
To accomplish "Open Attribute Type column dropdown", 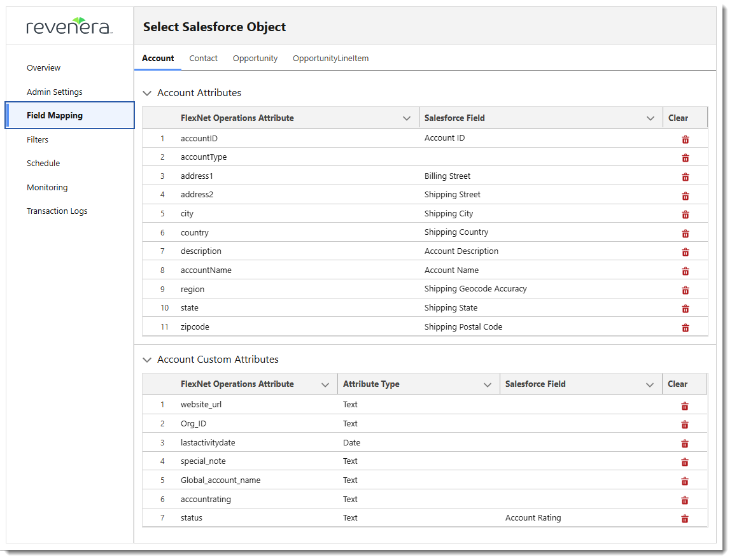I will coord(488,384).
